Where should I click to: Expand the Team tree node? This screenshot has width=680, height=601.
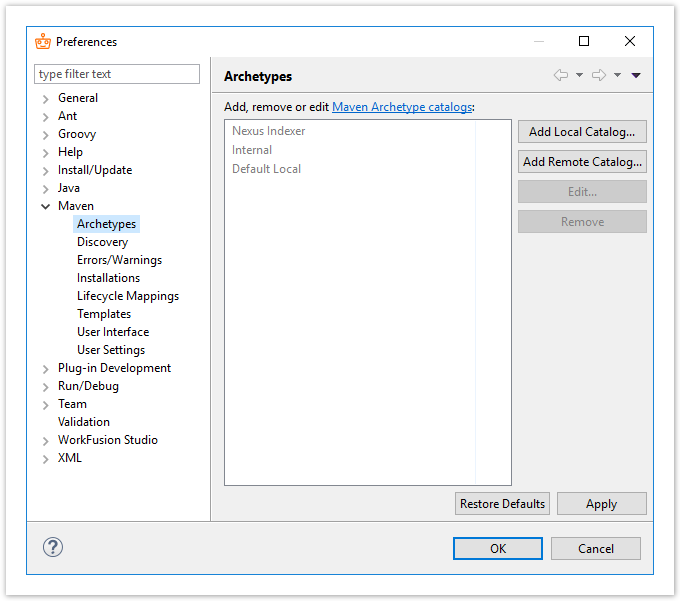tap(46, 405)
